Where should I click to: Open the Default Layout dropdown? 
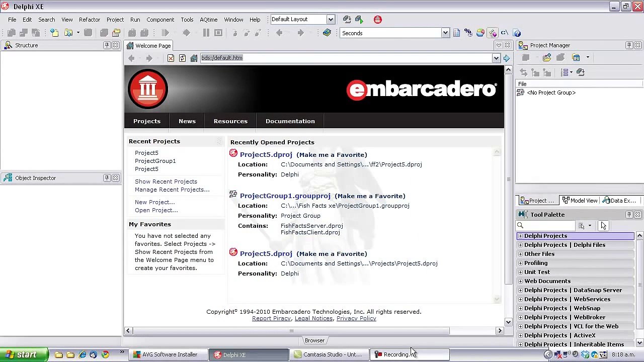click(x=331, y=19)
